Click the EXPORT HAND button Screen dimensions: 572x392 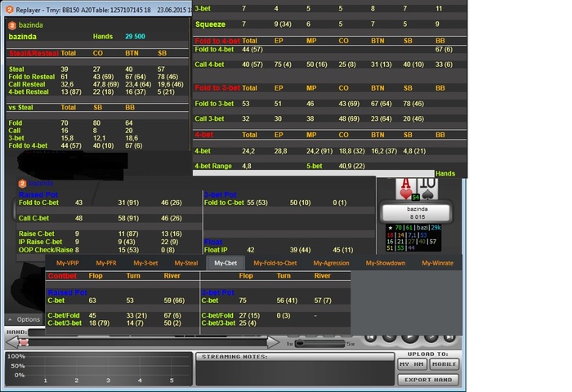click(x=428, y=380)
